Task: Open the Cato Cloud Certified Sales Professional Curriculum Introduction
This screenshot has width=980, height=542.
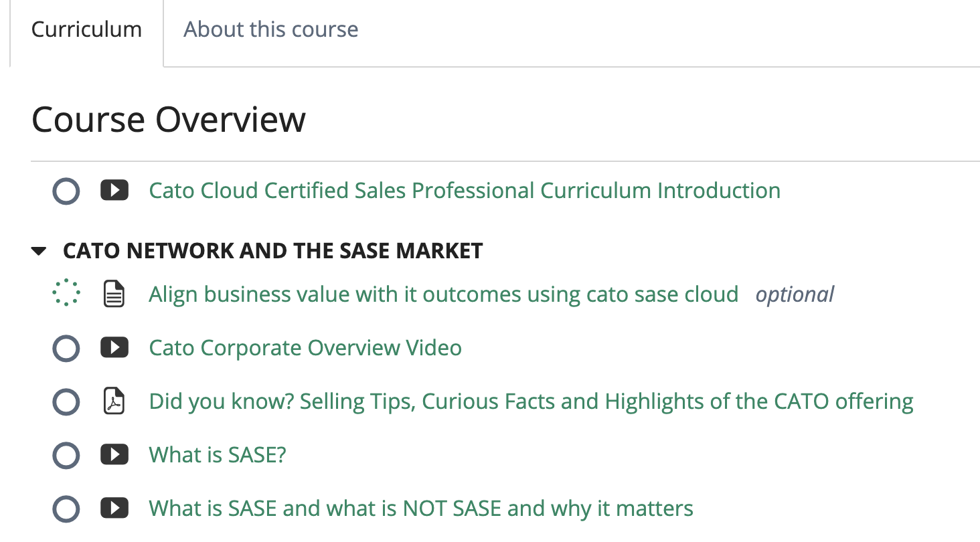Action: [x=465, y=190]
